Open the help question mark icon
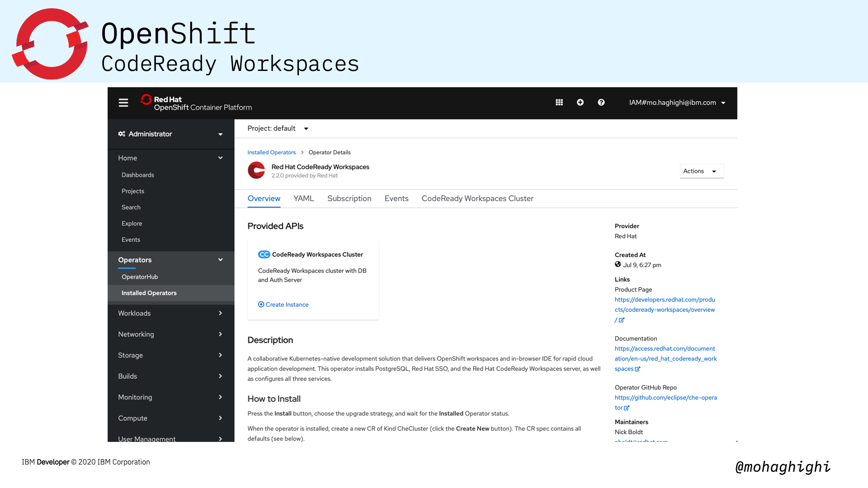Viewport: 868px width, 488px height. click(601, 103)
